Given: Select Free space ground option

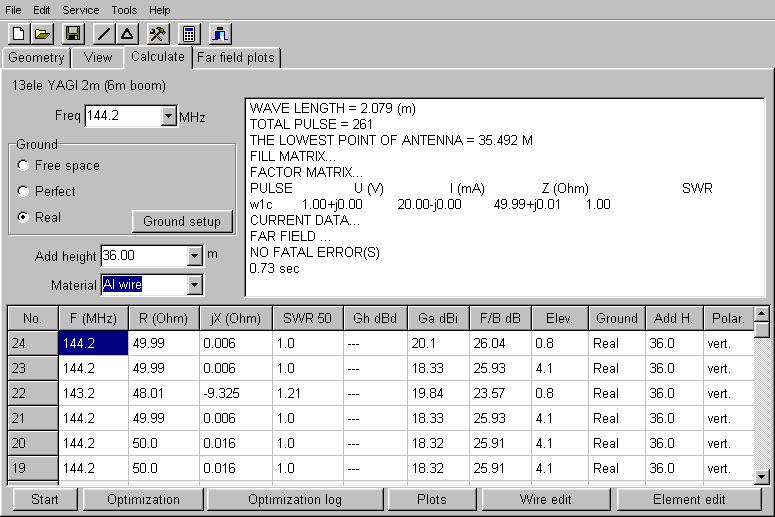Looking at the screenshot, I should point(23,166).
